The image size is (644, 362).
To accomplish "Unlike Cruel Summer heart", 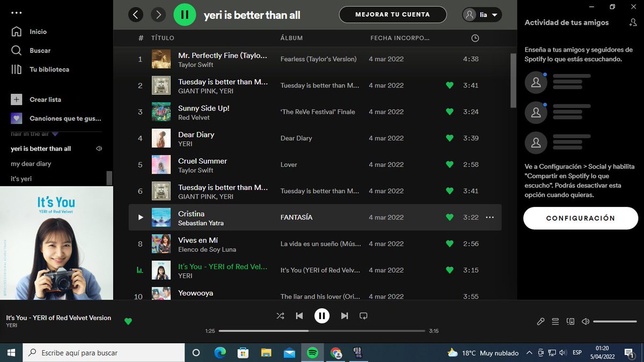I will tap(450, 165).
